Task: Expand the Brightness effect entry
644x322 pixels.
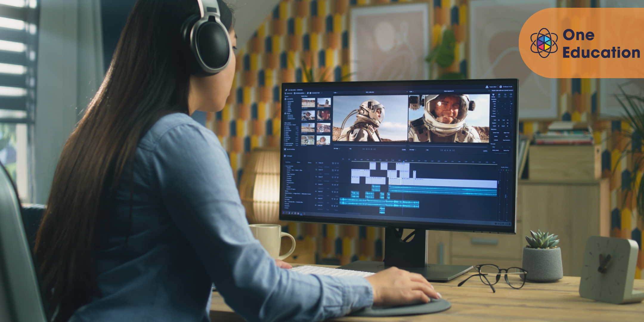Action: tap(289, 180)
